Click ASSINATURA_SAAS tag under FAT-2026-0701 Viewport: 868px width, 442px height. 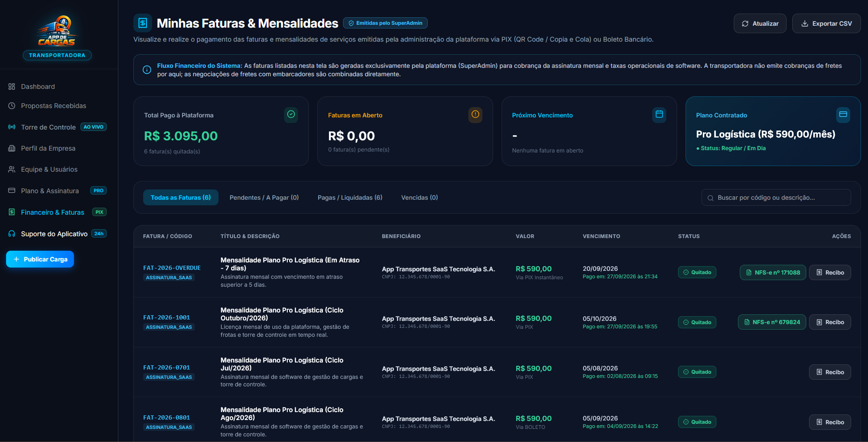[x=169, y=377]
